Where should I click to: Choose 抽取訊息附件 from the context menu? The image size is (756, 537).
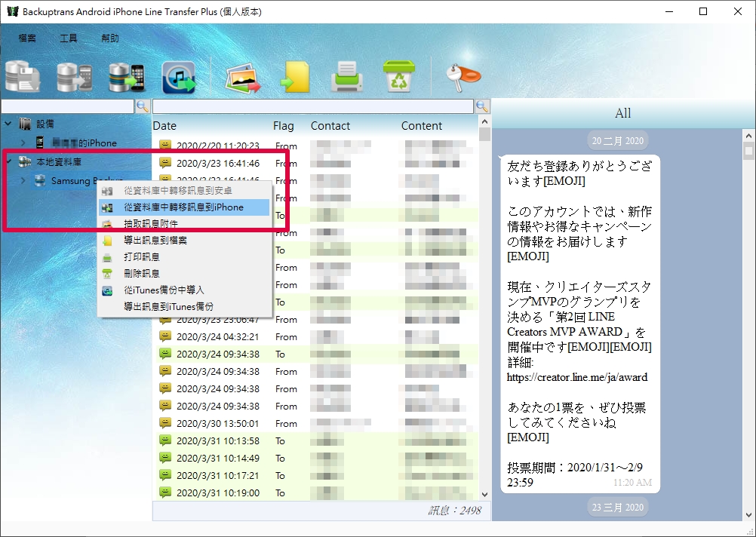(184, 224)
